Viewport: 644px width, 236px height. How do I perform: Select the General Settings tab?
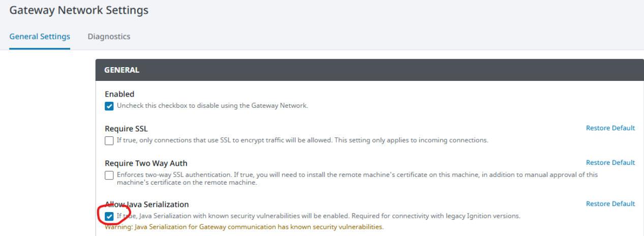pyautogui.click(x=40, y=37)
